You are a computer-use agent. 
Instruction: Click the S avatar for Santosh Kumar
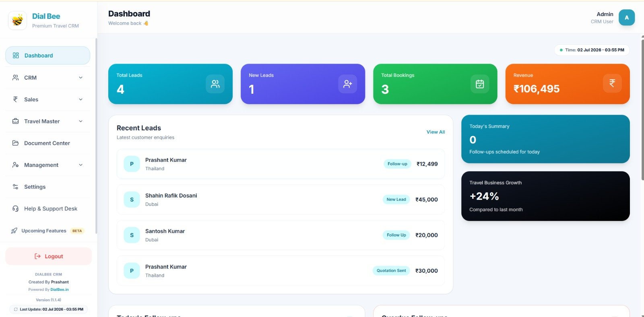pyautogui.click(x=132, y=235)
